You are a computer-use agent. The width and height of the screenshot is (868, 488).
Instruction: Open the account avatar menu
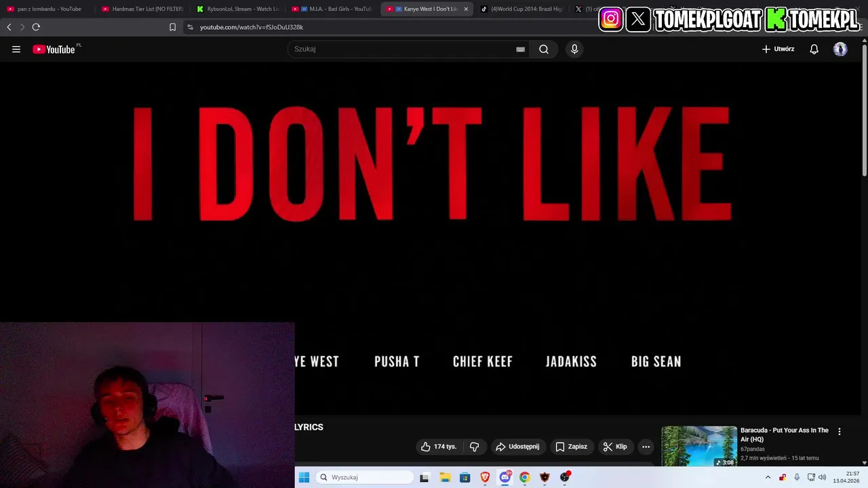[x=840, y=49]
